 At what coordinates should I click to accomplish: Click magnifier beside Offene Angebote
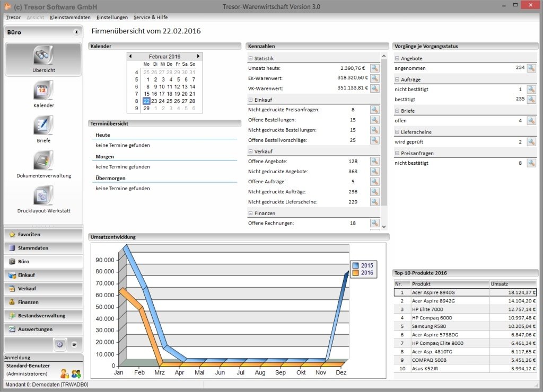tap(374, 161)
